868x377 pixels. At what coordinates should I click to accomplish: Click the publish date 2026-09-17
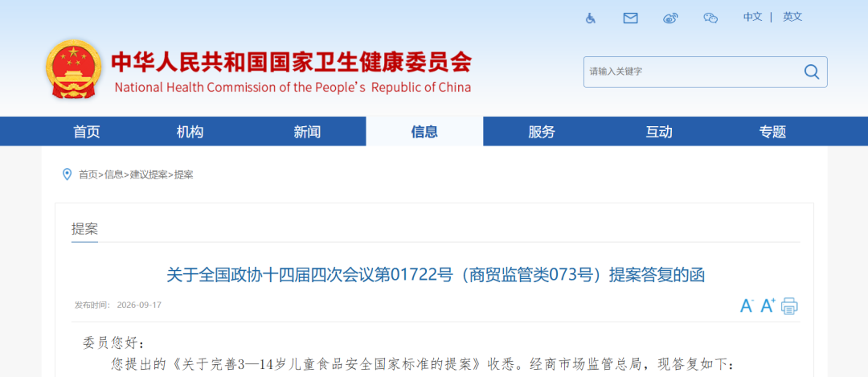tap(139, 305)
